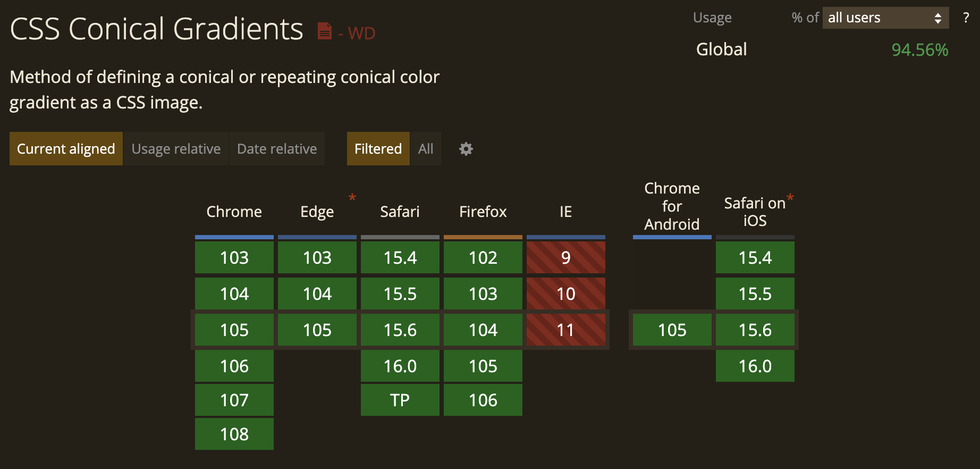Show Filtered browser list
This screenshot has height=469, width=980.
point(378,149)
